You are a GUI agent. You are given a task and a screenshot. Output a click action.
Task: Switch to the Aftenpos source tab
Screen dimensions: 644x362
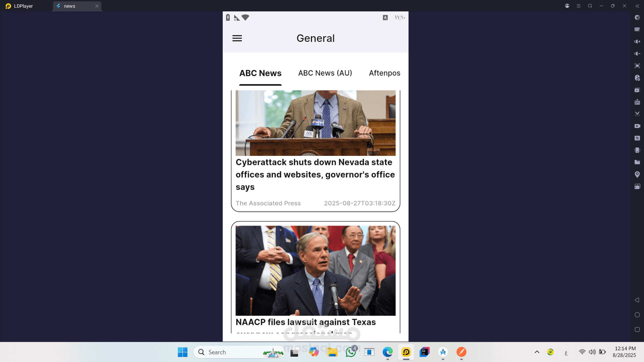(384, 73)
